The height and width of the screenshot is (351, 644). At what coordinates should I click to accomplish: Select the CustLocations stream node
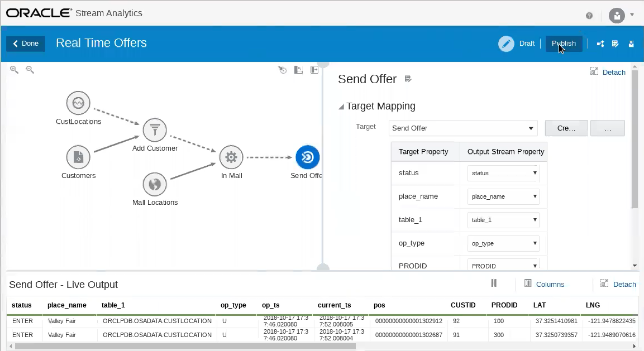click(x=78, y=103)
